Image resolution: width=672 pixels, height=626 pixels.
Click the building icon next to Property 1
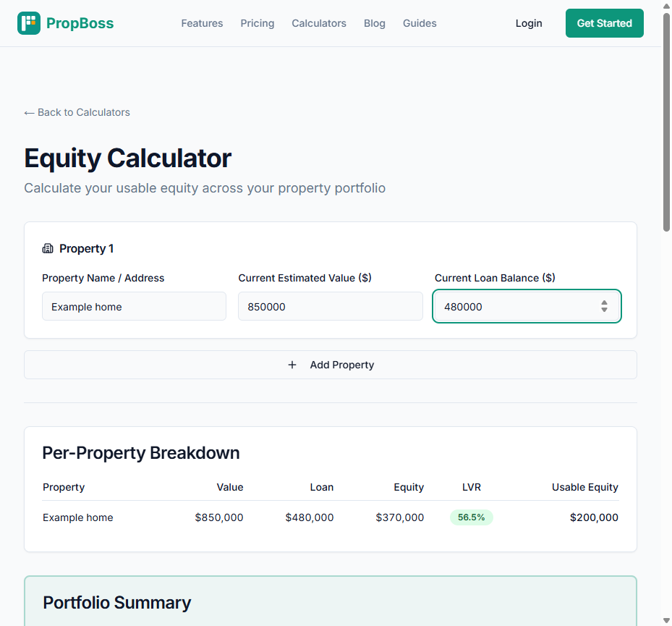pos(48,248)
